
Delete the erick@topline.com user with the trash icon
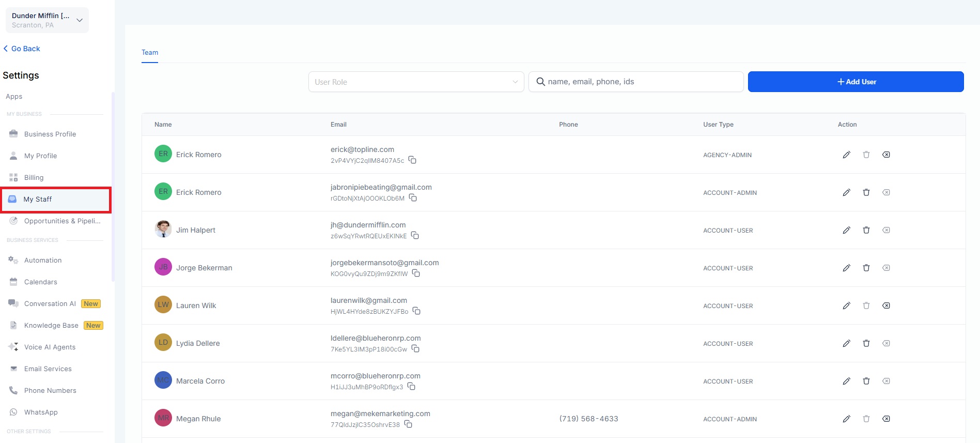[x=866, y=155]
